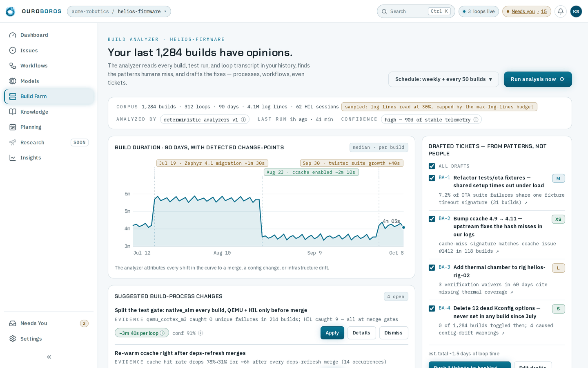Click the XS size badge on BA-2
The width and height of the screenshot is (588, 368).
coord(558,219)
